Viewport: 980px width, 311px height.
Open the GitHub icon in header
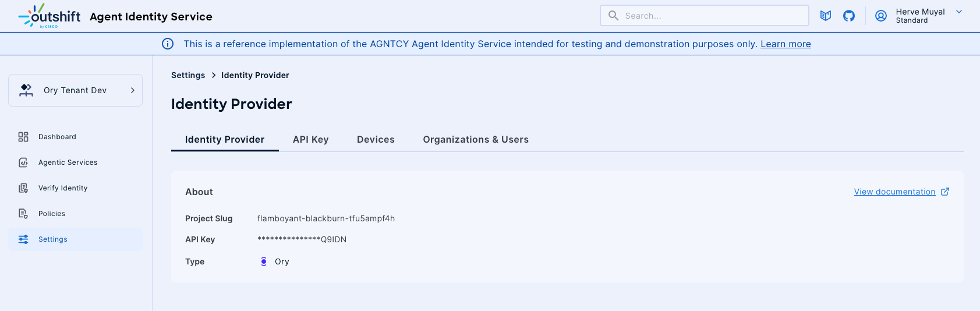tap(849, 16)
